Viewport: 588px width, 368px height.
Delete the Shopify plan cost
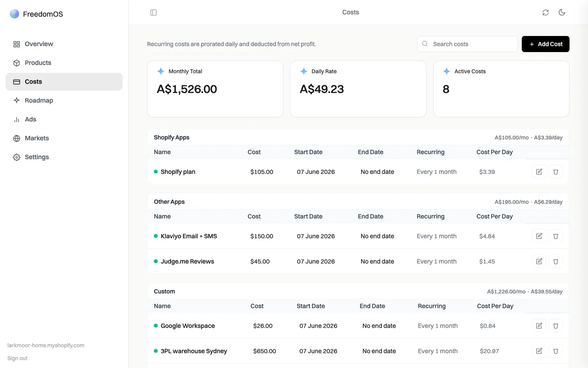click(x=556, y=172)
